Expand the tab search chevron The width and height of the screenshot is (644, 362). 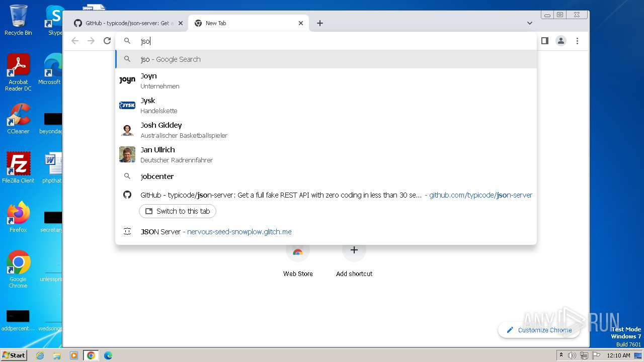click(530, 23)
